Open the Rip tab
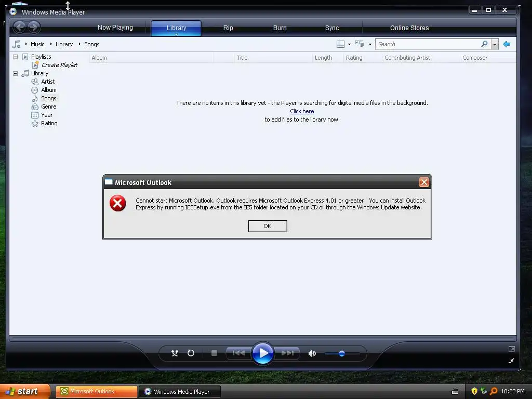The image size is (532, 399). (x=228, y=28)
